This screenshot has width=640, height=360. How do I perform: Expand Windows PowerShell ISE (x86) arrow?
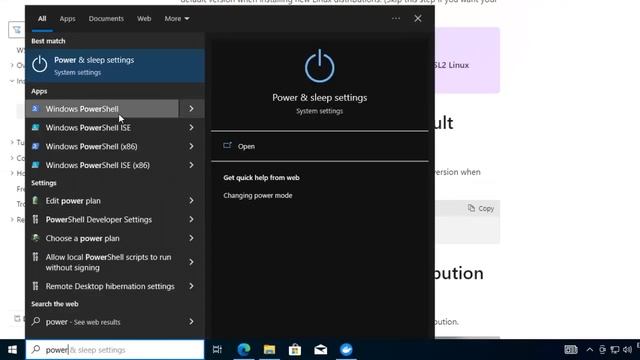191,165
